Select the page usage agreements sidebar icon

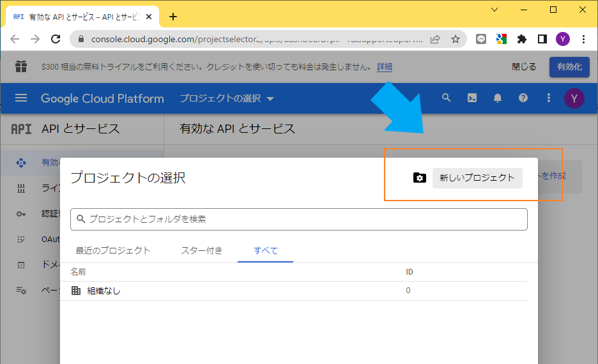(x=21, y=291)
